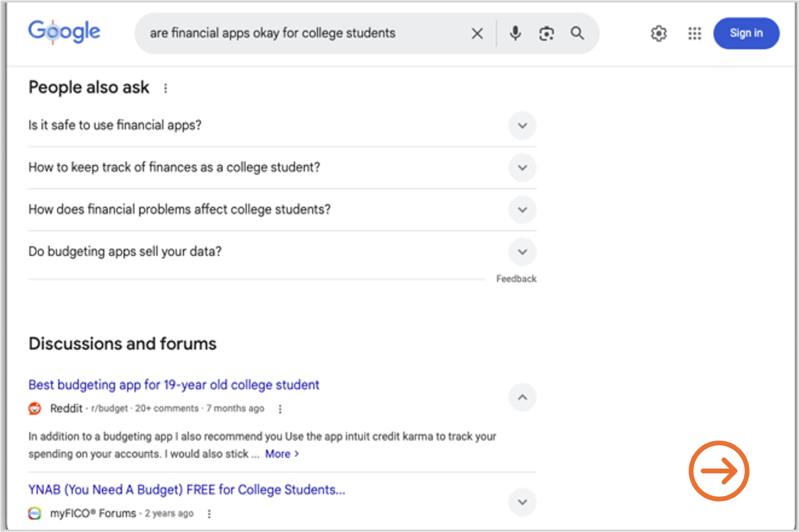
Task: Open People also ask more options menu
Action: pyautogui.click(x=165, y=88)
